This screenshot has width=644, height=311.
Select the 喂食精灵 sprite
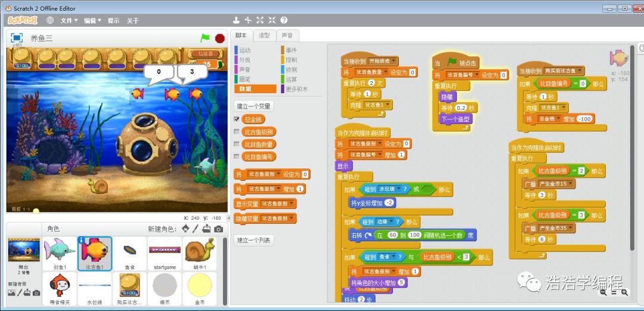(x=60, y=289)
